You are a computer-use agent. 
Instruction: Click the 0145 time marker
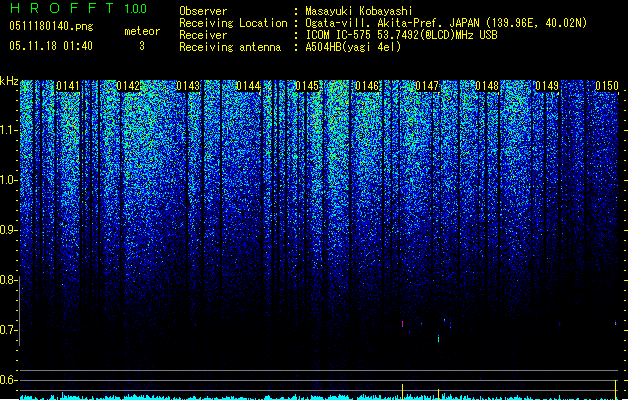[x=307, y=86]
